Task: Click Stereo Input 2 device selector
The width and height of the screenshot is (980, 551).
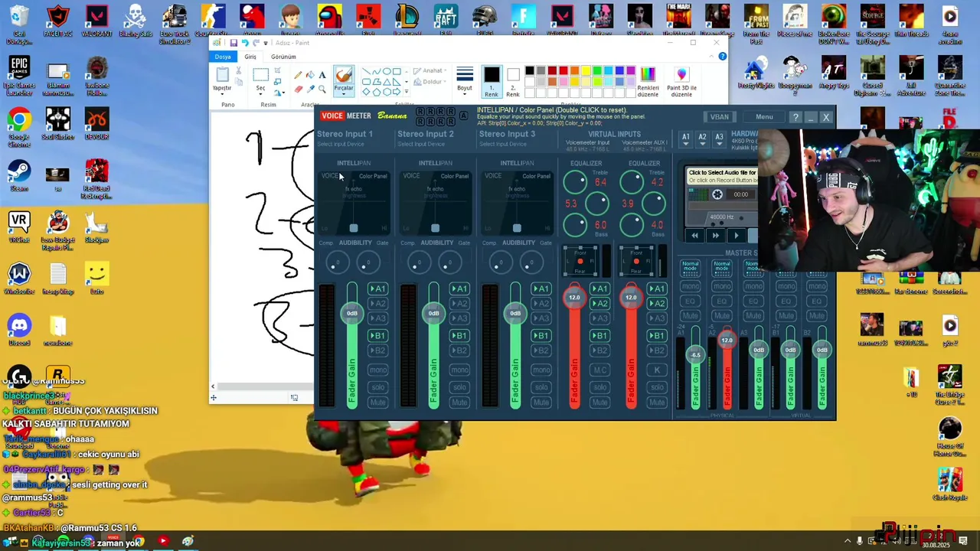Action: point(421,145)
